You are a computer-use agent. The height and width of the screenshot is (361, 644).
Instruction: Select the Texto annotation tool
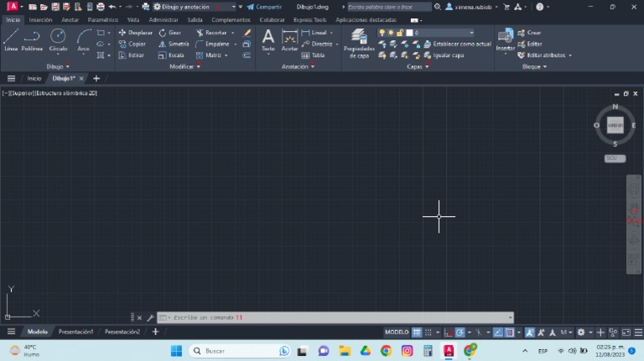(x=268, y=40)
